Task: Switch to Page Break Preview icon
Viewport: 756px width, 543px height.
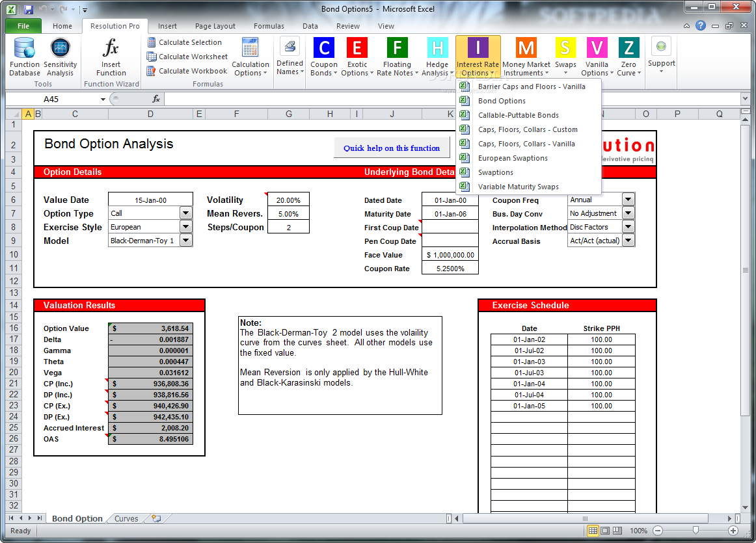Action: click(x=617, y=531)
